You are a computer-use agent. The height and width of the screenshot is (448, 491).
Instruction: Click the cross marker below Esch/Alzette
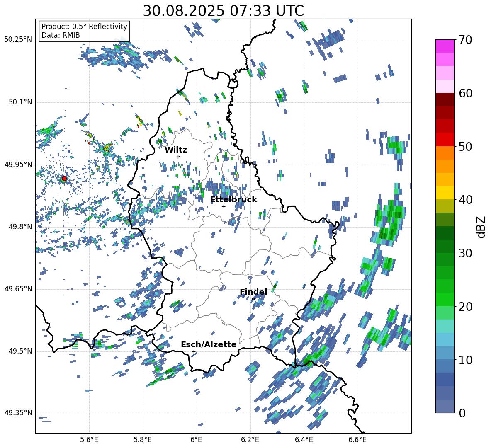point(194,351)
